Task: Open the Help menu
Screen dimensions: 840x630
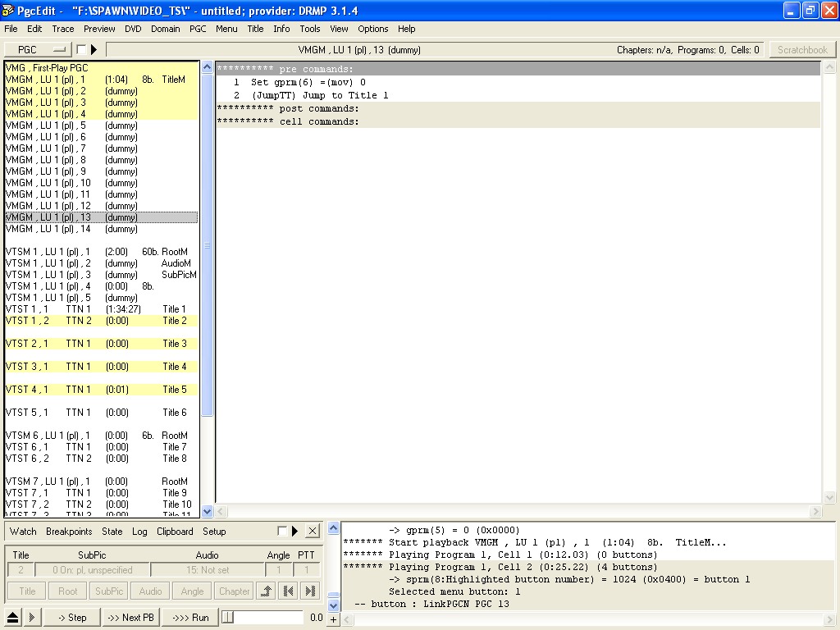Action: [406, 29]
